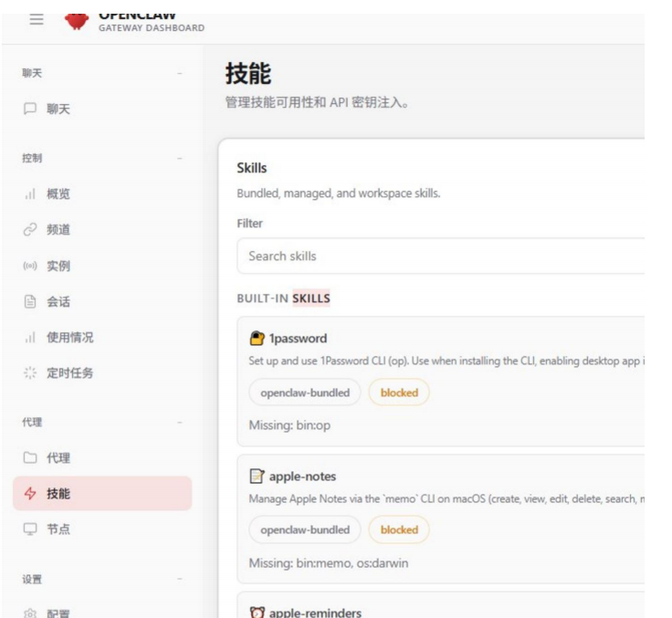
Task: Click the document icon beside 会话
Action: pos(30,302)
